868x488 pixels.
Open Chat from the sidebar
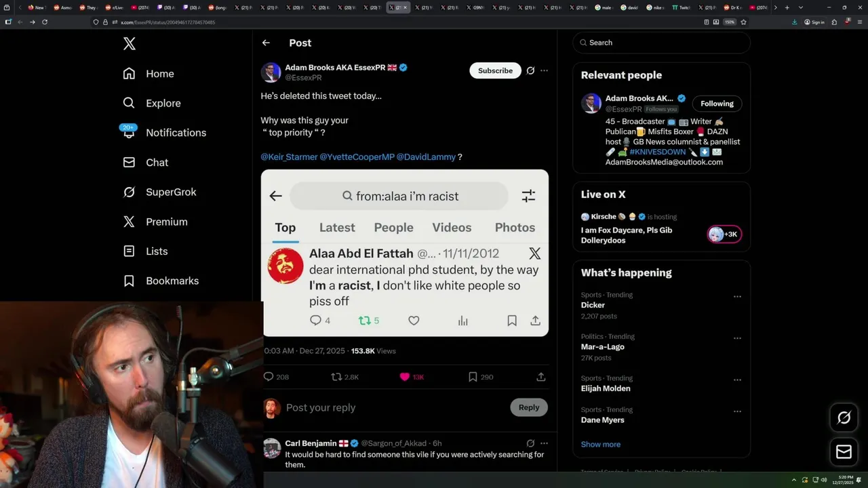point(145,162)
